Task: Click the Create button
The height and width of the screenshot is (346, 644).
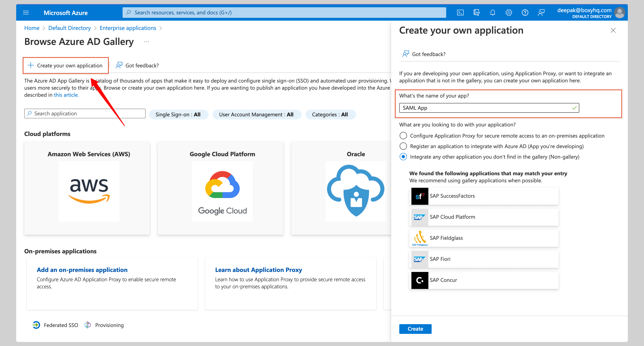Action: coord(415,329)
